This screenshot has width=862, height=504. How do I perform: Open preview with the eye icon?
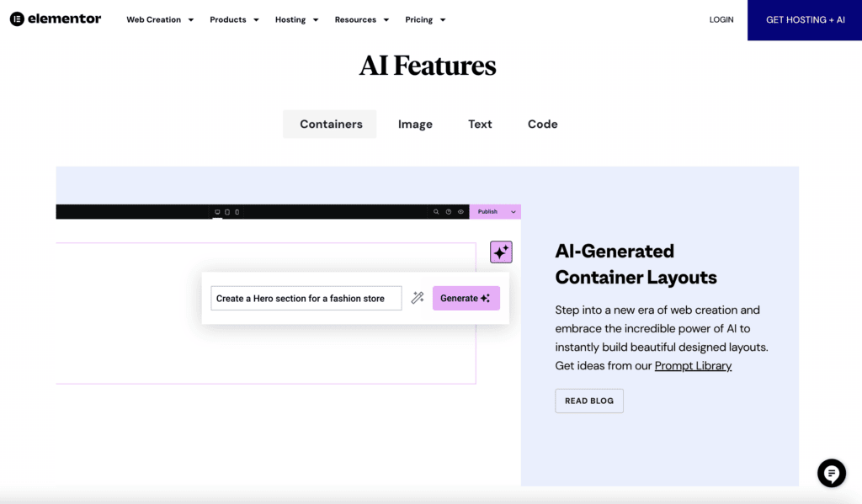click(461, 211)
